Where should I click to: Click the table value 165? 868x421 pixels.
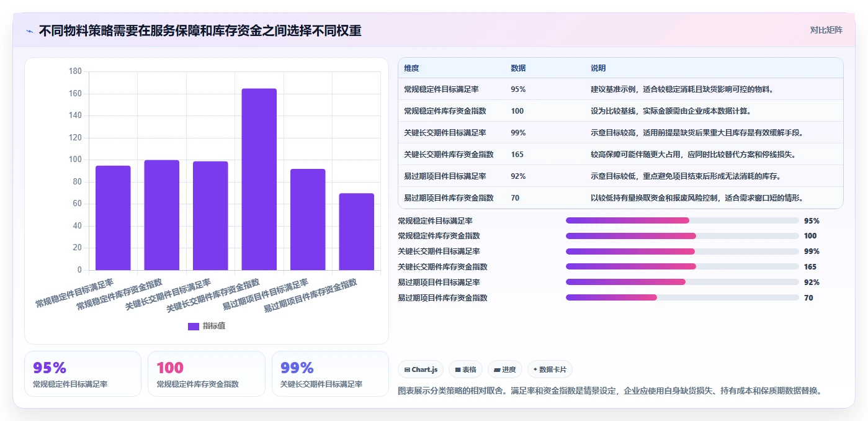517,155
